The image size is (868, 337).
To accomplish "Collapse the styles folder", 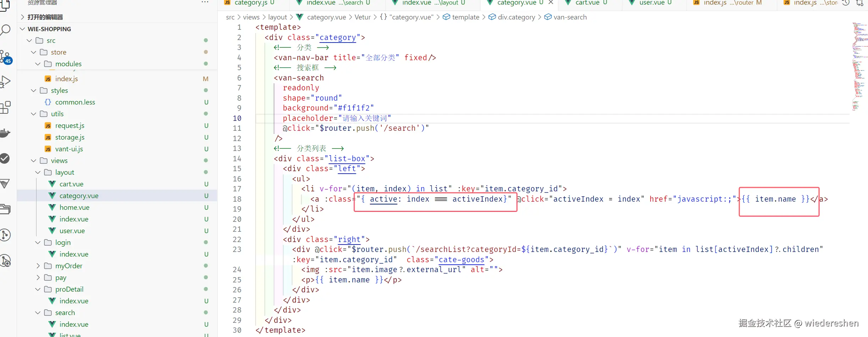I will pyautogui.click(x=34, y=90).
